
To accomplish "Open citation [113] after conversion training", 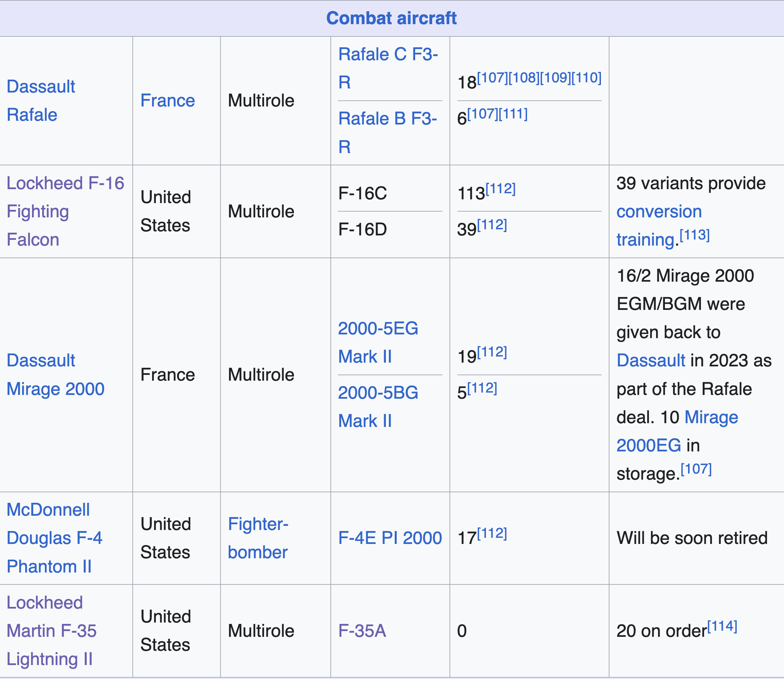I will [x=695, y=235].
